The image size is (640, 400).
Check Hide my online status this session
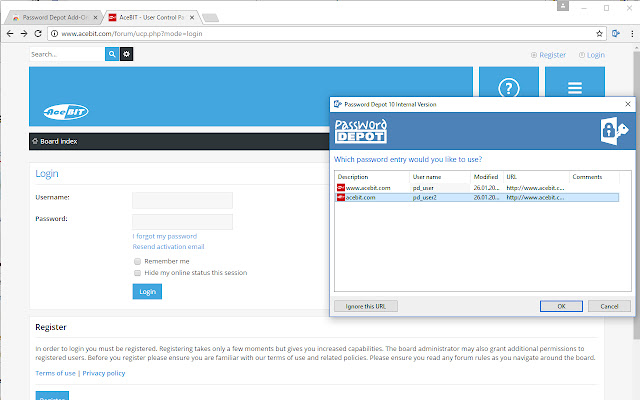click(x=138, y=272)
